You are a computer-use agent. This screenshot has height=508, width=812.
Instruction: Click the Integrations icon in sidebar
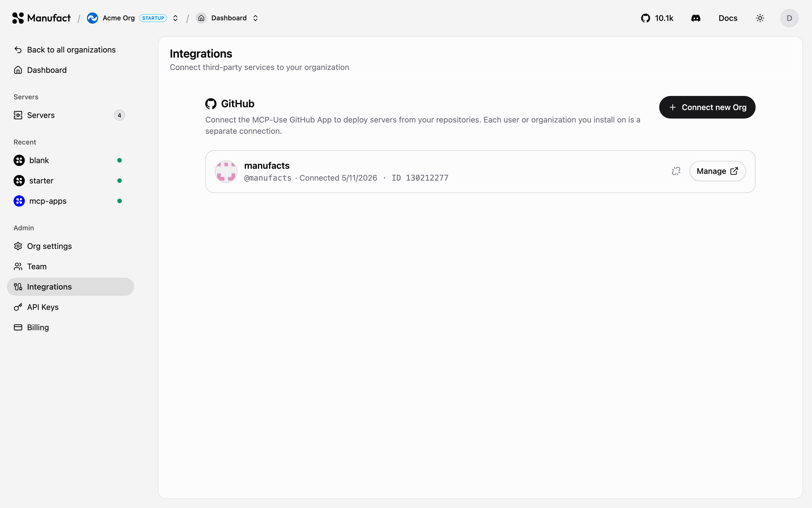click(18, 286)
